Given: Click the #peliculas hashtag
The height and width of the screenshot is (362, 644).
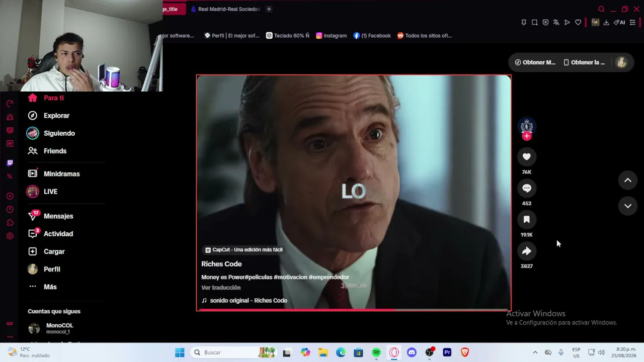Looking at the screenshot, I should click(258, 277).
